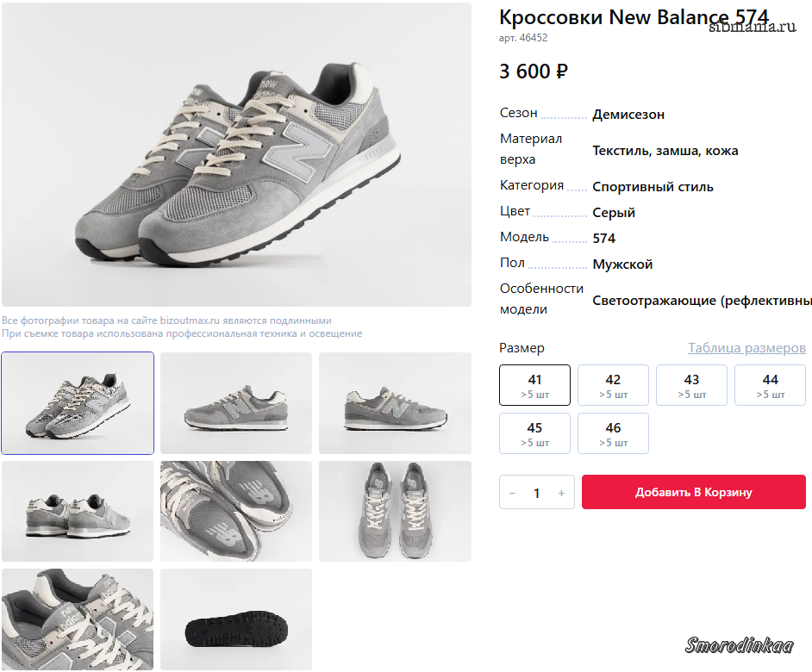Viewport: 812px width, 672px height.
Task: View the insole close-up thumbnail
Action: click(236, 512)
